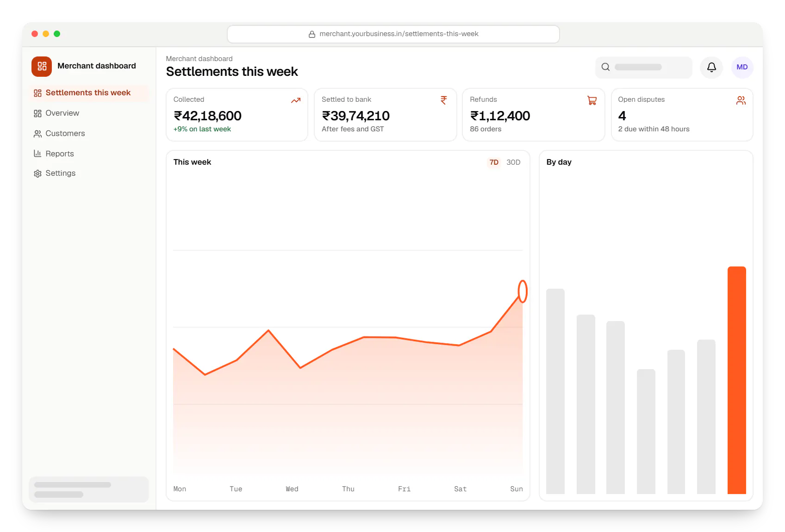Click the Merchant dashboard logo icon

click(x=42, y=66)
